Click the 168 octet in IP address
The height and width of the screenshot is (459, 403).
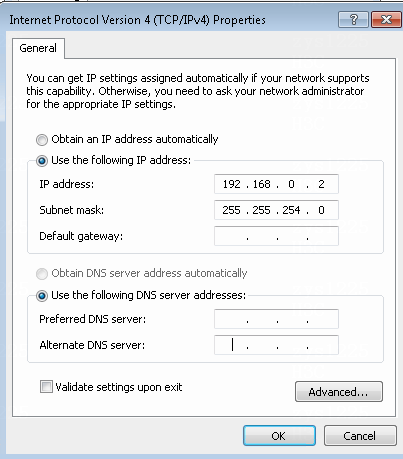pyautogui.click(x=261, y=184)
